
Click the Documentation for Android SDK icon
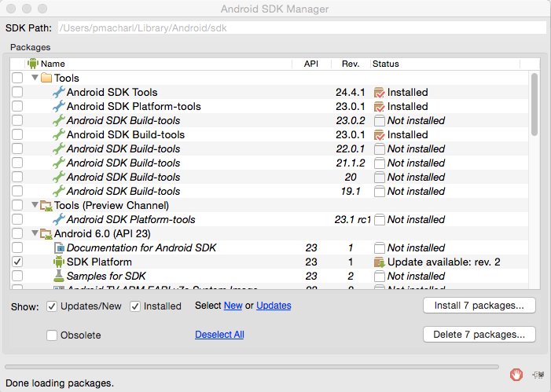coord(58,248)
